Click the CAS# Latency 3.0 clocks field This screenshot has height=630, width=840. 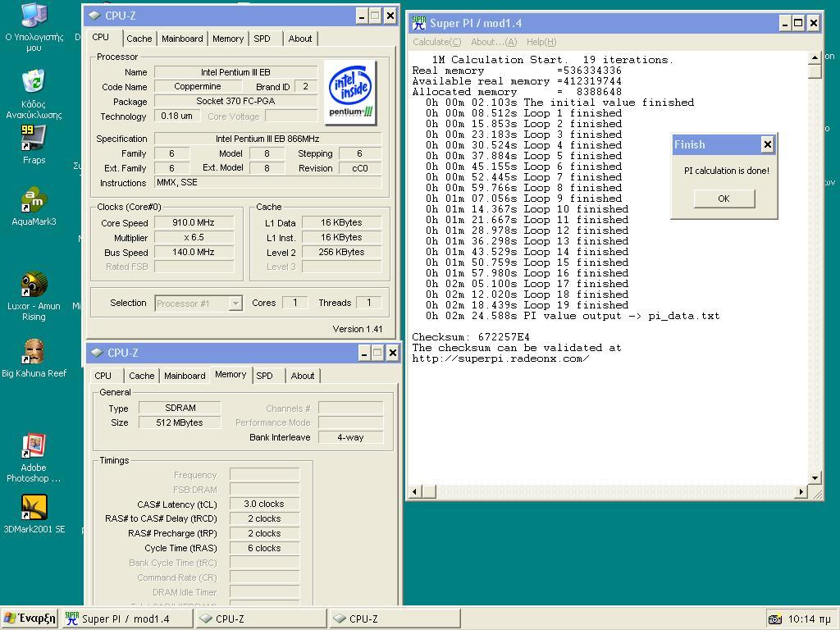coord(264,504)
